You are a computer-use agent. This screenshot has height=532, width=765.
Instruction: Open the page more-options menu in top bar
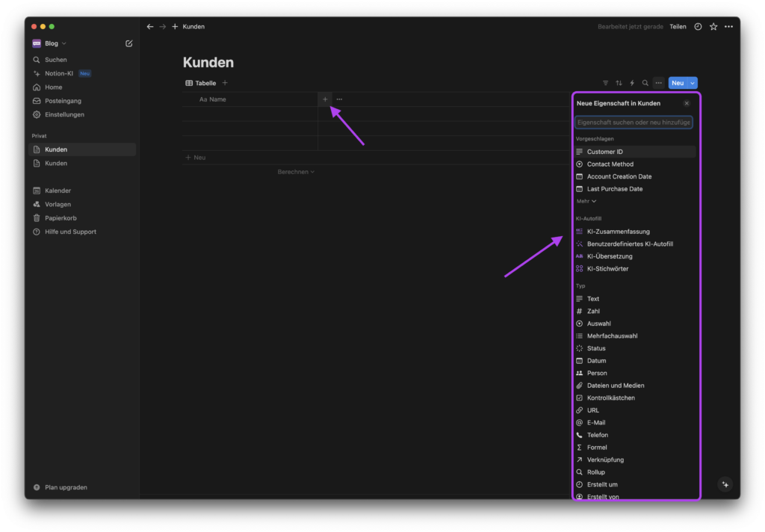coord(728,26)
